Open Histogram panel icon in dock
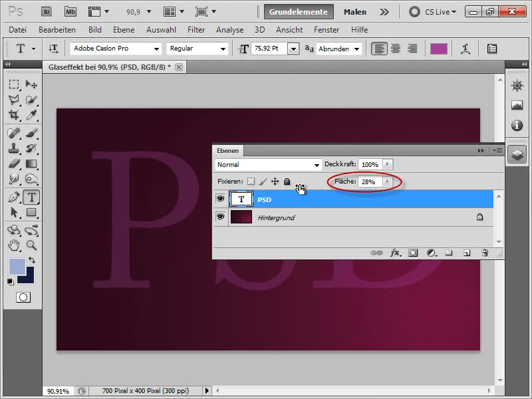This screenshot has width=532, height=399. point(517,106)
